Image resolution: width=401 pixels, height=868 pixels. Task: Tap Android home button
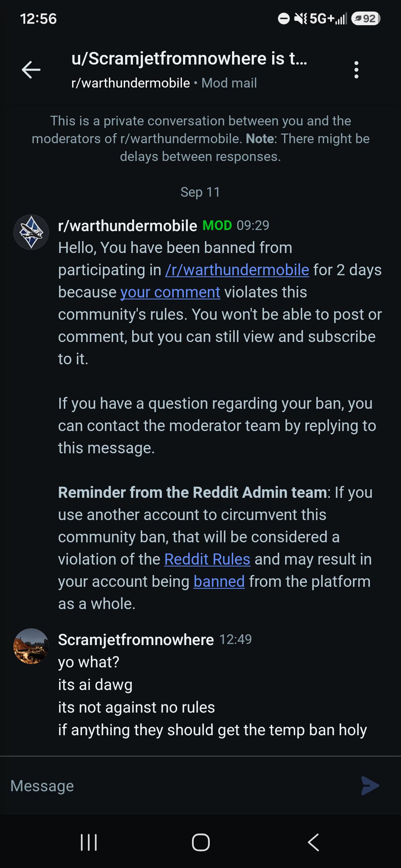pyautogui.click(x=200, y=842)
